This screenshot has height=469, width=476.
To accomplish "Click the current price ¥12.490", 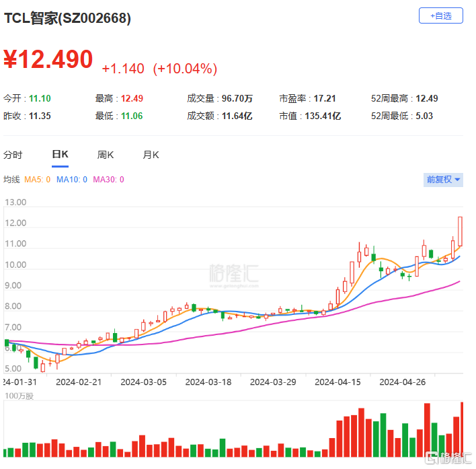I will tap(48, 59).
